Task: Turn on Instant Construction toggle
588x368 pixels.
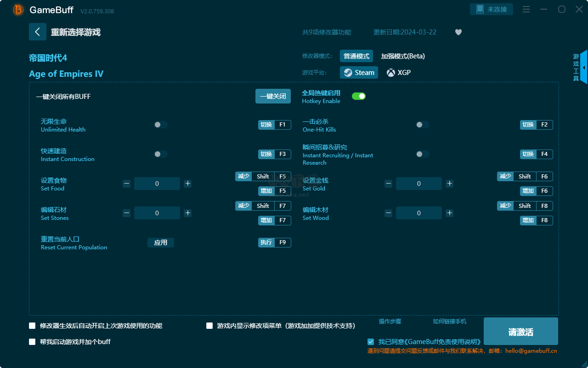Action: tap(161, 154)
